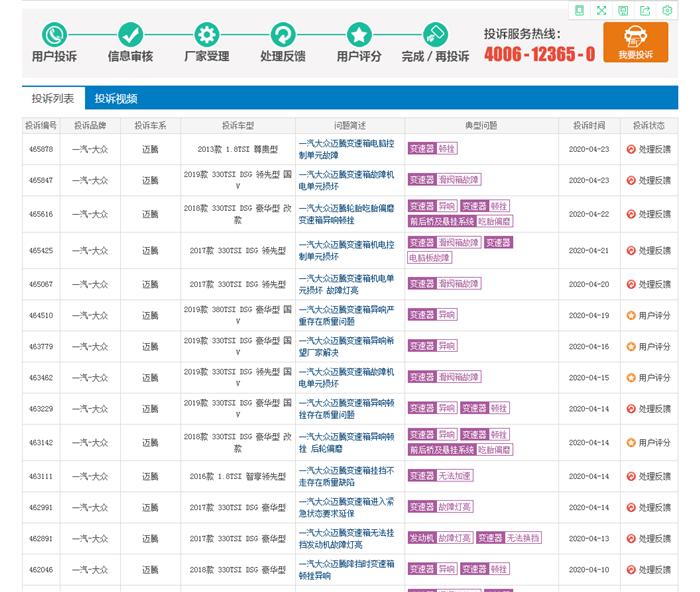Click status icon for complaint 465425
Image resolution: width=700 pixels, height=592 pixels.
tap(631, 250)
